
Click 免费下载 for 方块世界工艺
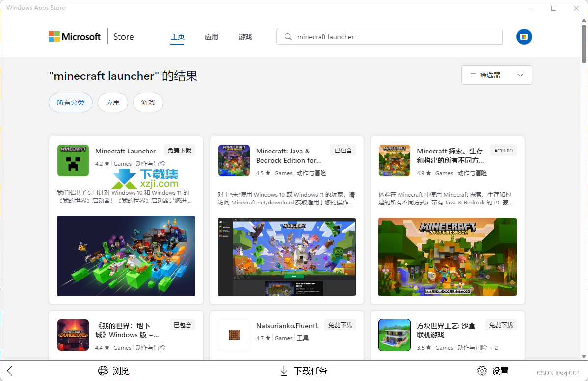pyautogui.click(x=501, y=325)
